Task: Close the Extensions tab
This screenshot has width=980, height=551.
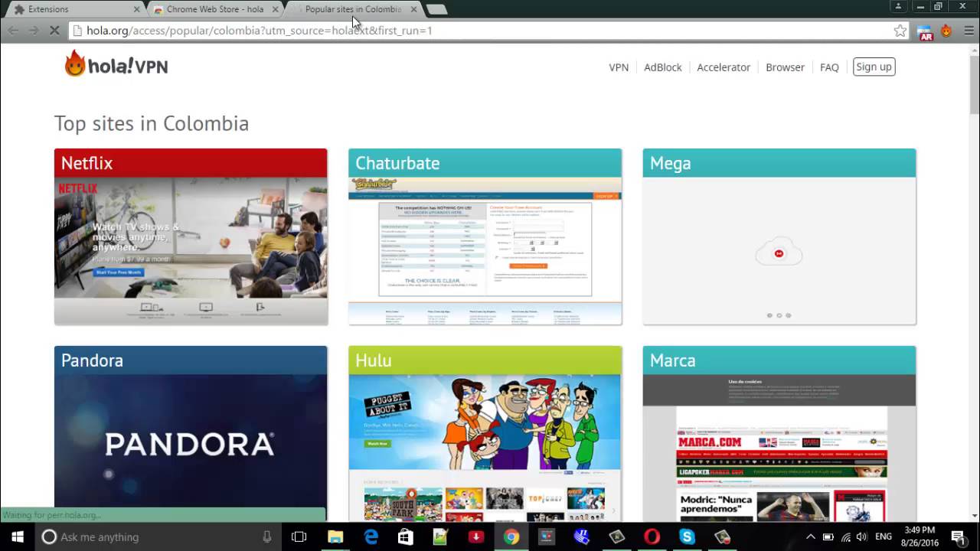Action: pyautogui.click(x=137, y=9)
